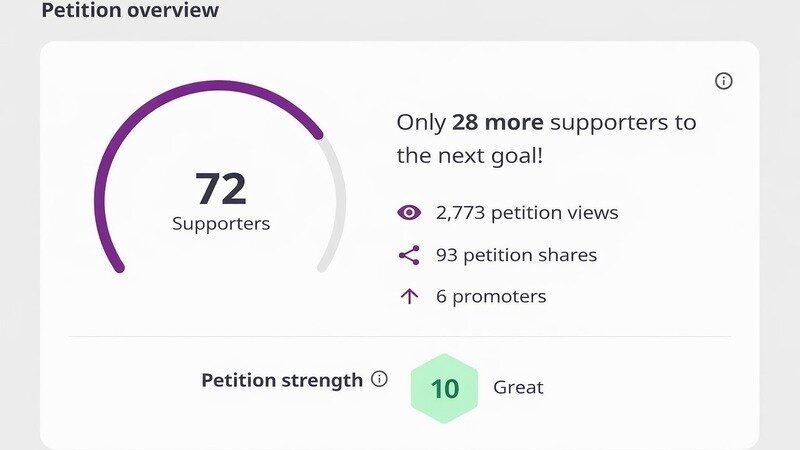Click the gray unfilled portion of gauge
Image resolution: width=800 pixels, height=450 pixels.
[x=334, y=204]
